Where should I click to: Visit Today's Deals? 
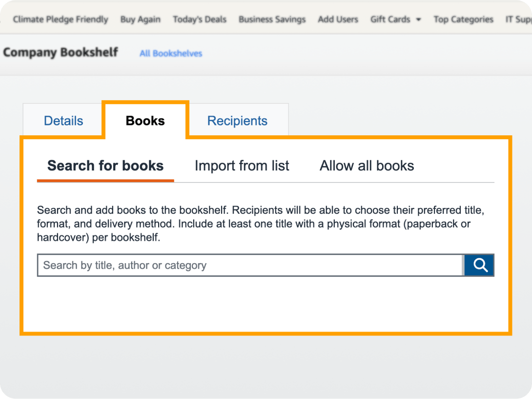[200, 20]
